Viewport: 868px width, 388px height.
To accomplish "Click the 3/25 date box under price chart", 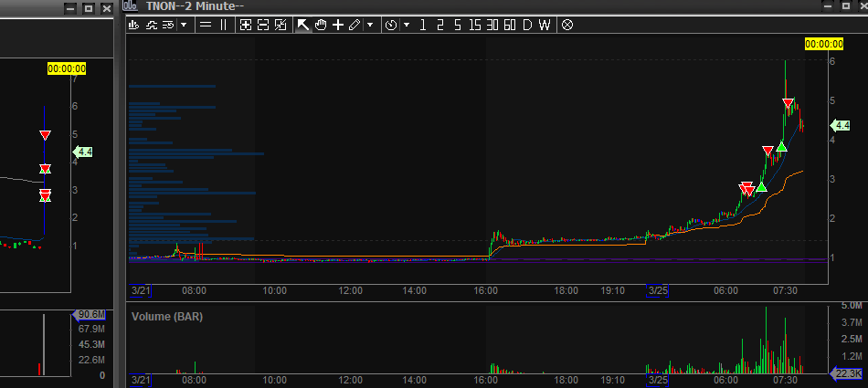I will pyautogui.click(x=658, y=290).
